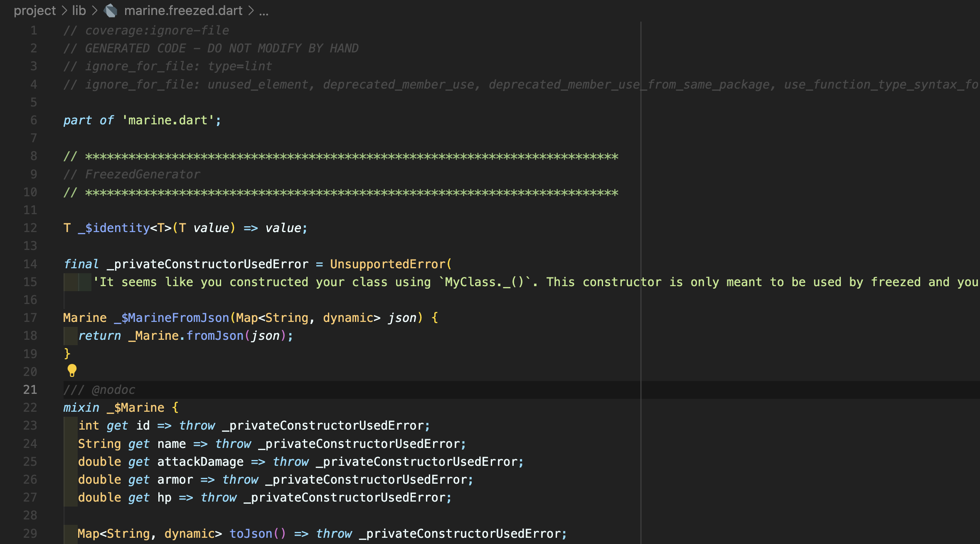Image resolution: width=980 pixels, height=544 pixels.
Task: Click the _$MarineFromJson function name
Action: (x=171, y=318)
